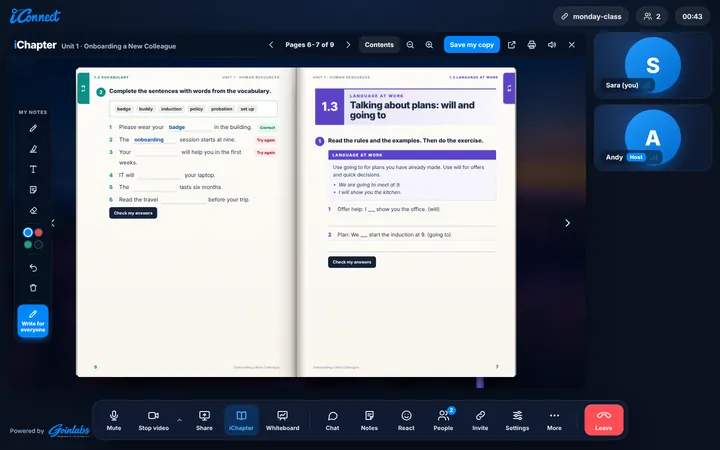Select the word chip 'badge'
The height and width of the screenshot is (450, 720).
pos(124,109)
